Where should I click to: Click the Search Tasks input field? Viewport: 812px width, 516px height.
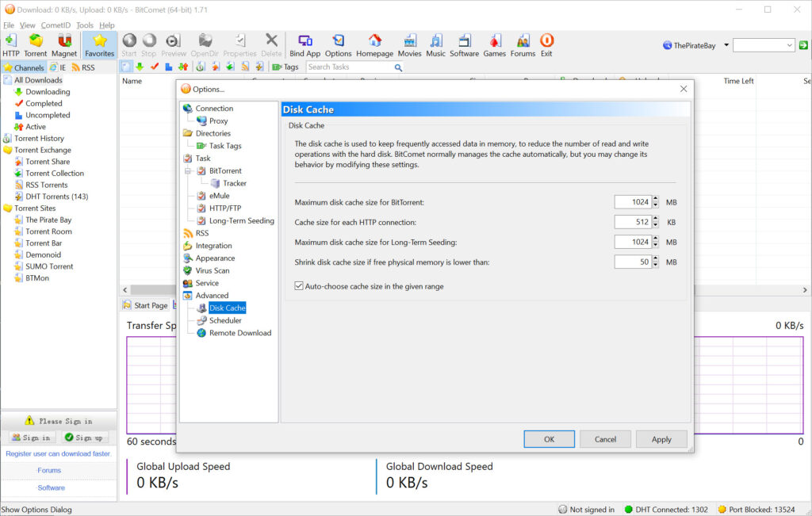pos(349,67)
